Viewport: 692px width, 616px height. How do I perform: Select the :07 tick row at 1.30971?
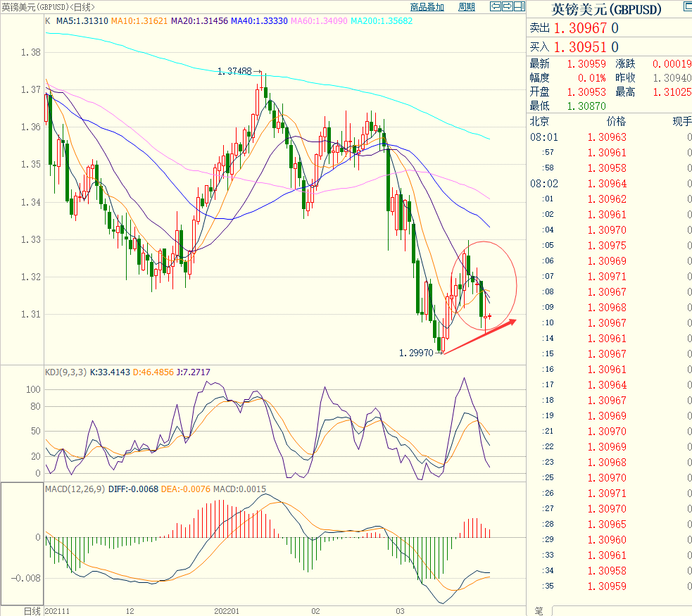coord(609,276)
